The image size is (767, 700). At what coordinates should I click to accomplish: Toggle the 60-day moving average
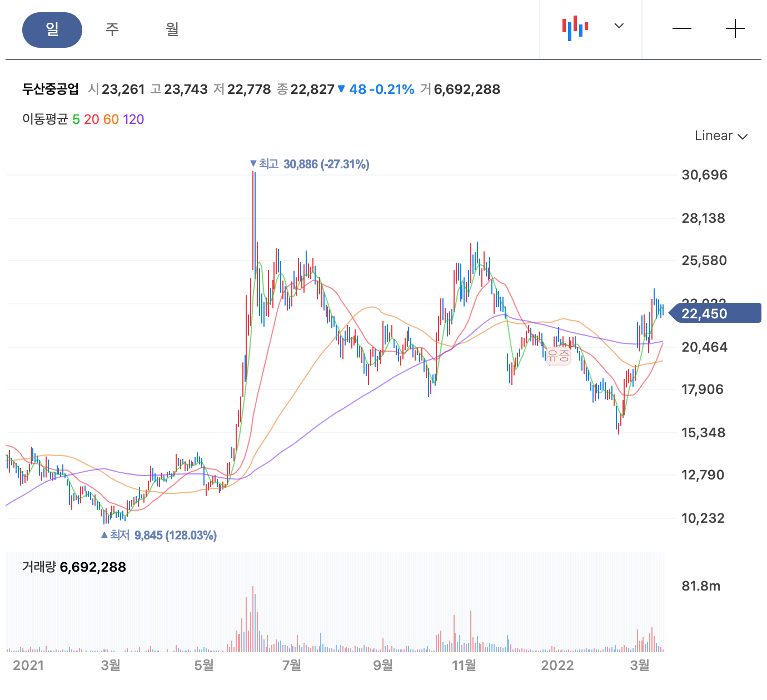[111, 119]
